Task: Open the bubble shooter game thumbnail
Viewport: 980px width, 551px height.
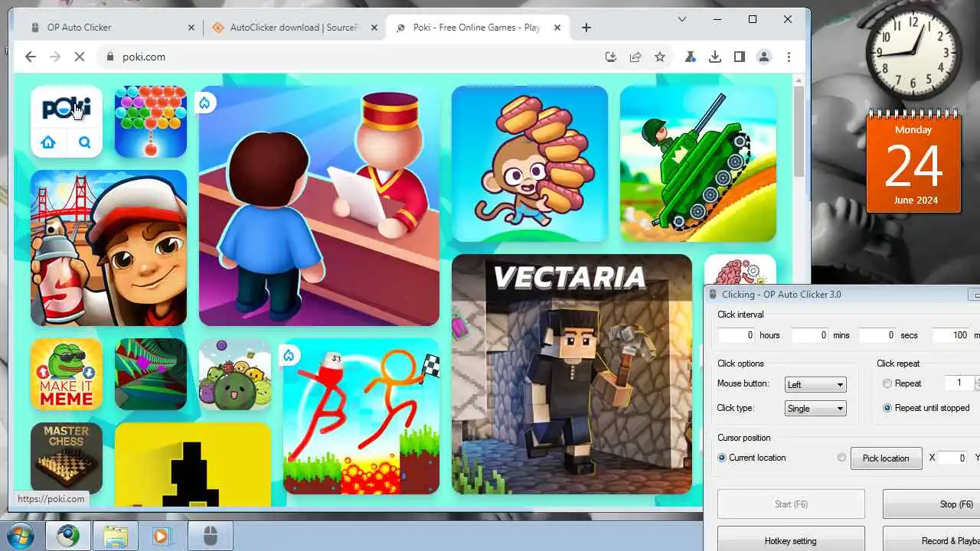Action: [x=151, y=122]
